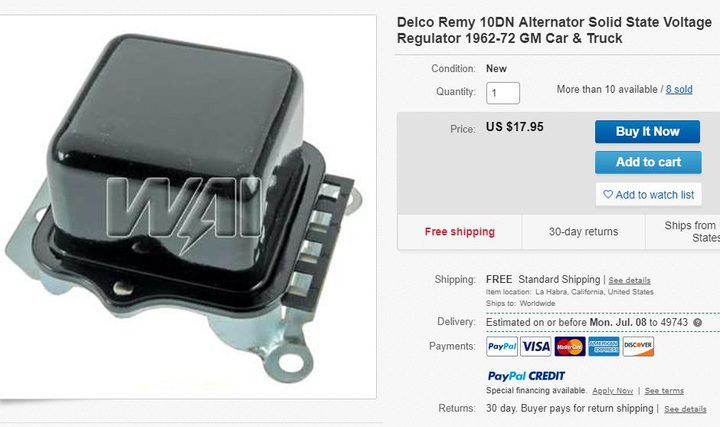The image size is (720, 427).
Task: Click the heart icon on watch list
Action: tap(608, 195)
